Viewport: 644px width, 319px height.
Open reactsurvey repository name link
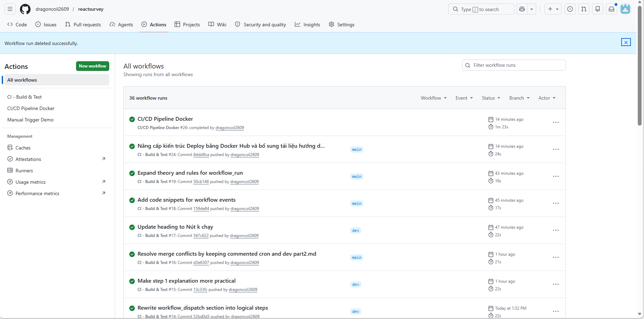(91, 9)
